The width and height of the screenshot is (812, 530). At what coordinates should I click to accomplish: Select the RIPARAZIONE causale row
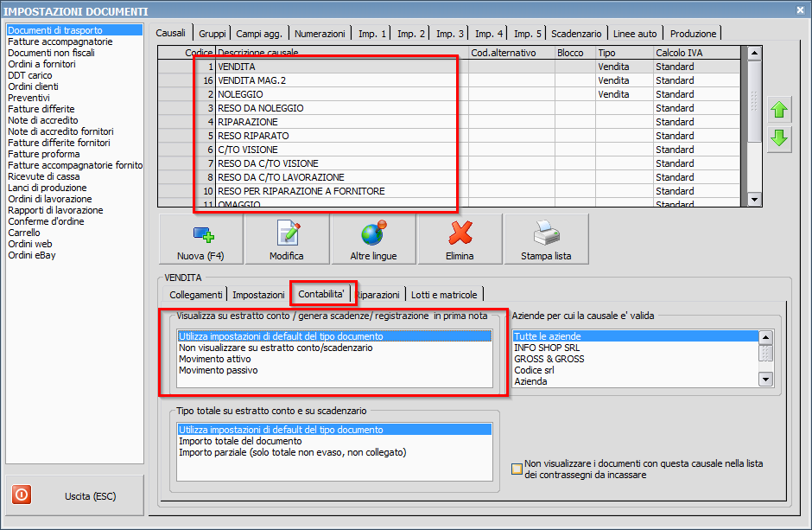(449, 122)
